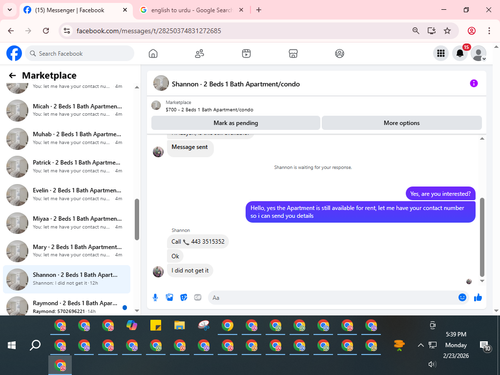
Task: Open the notifications bell with 15 badge
Action: (x=460, y=53)
